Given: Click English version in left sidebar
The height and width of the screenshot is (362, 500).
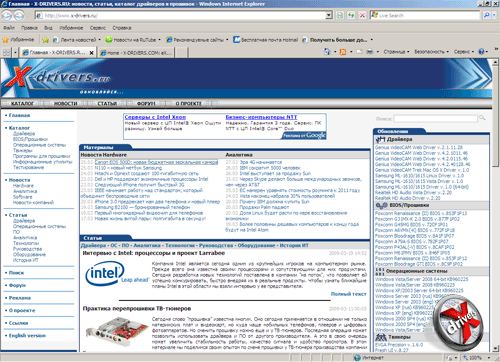Looking at the screenshot, I should (x=27, y=335).
